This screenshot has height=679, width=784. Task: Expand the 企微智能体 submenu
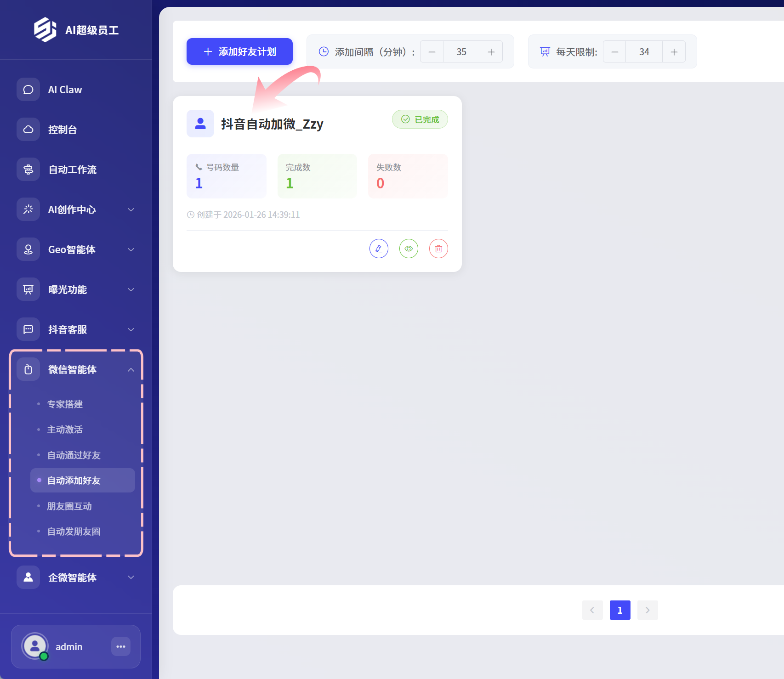[x=131, y=577]
